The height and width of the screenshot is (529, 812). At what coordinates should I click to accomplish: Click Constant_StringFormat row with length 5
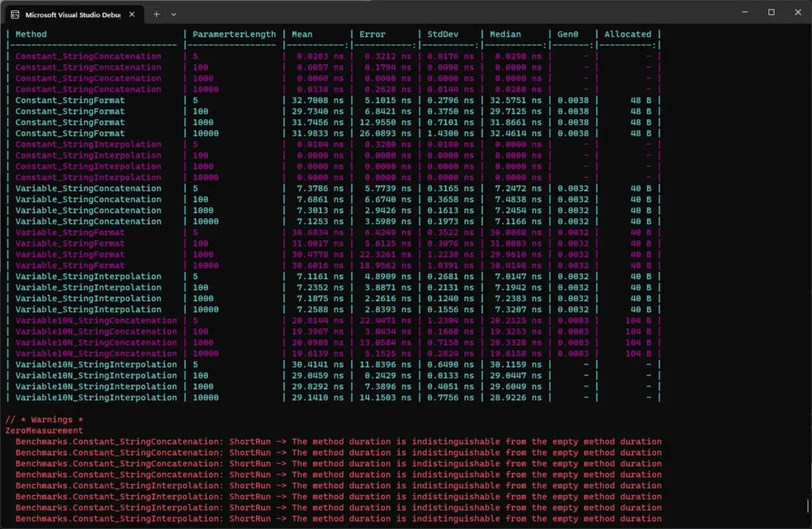[x=333, y=101]
